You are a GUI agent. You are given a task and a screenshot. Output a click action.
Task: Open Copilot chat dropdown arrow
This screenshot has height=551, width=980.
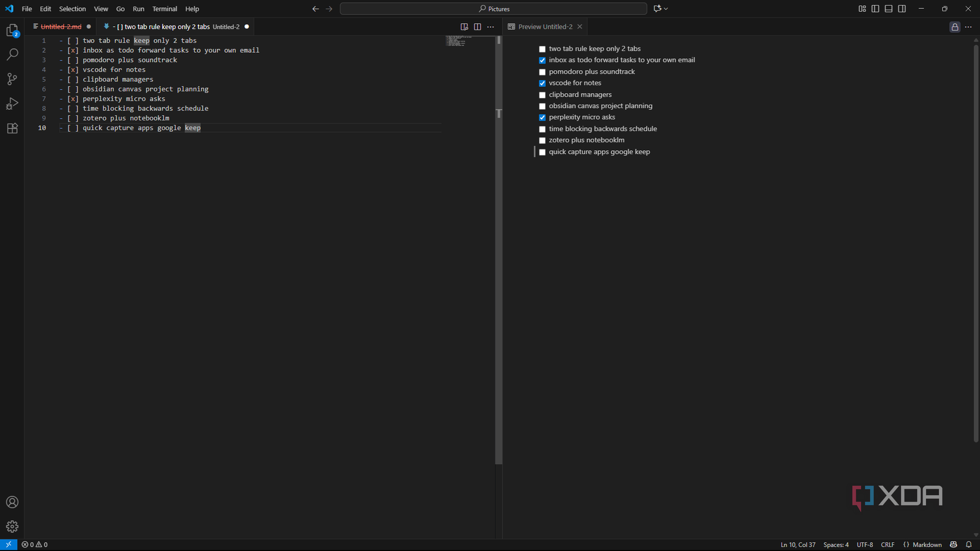[666, 9]
